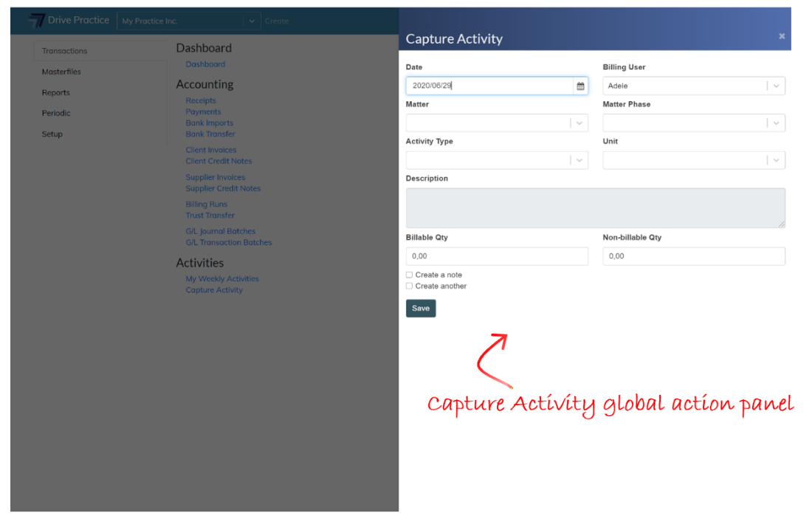The height and width of the screenshot is (524, 812).
Task: Tick the Create another checkbox
Action: (410, 286)
